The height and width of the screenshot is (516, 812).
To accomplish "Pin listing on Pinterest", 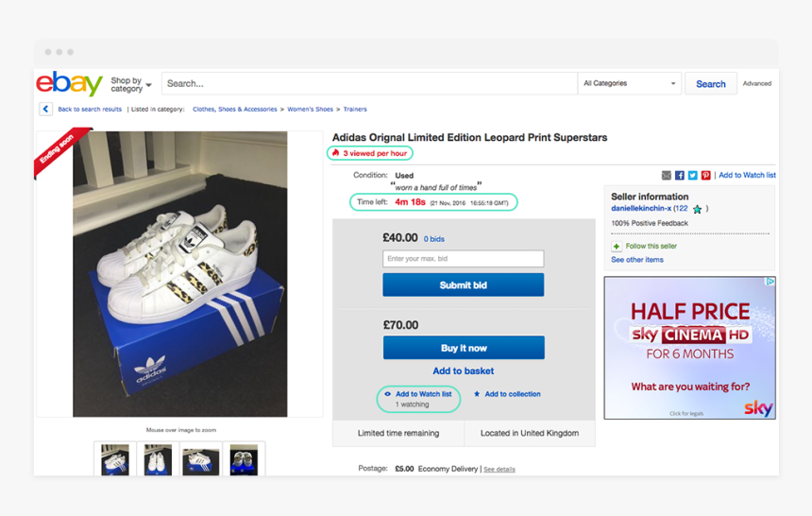I will (705, 176).
